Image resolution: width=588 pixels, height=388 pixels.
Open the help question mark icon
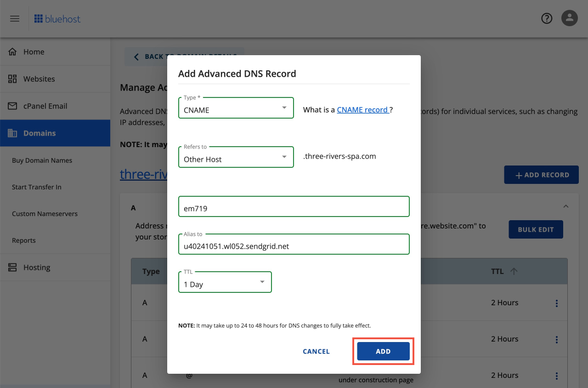click(x=547, y=18)
